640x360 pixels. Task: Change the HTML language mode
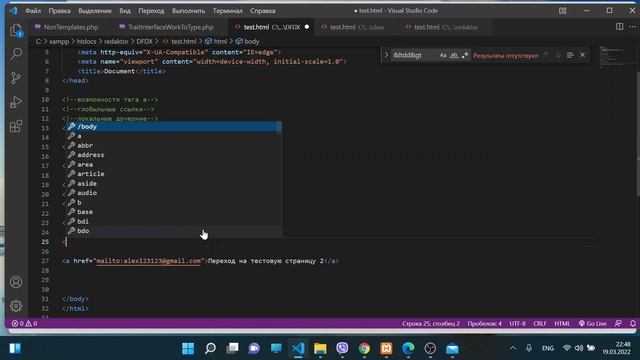(562, 323)
